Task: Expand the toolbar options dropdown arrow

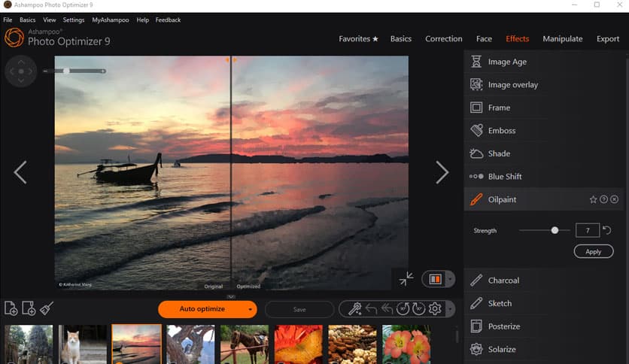Action: 450,309
